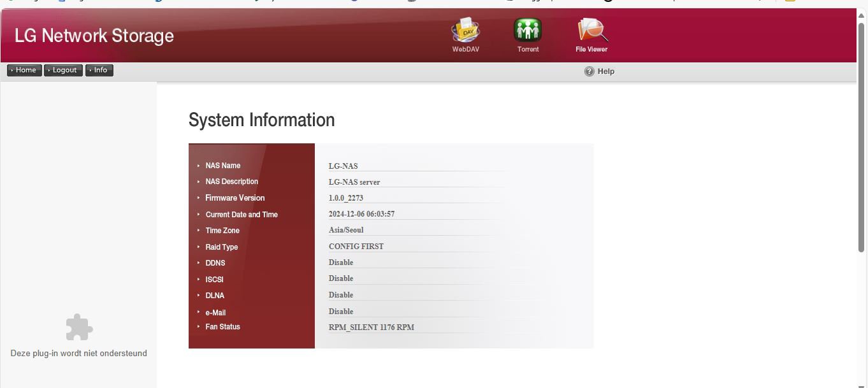The height and width of the screenshot is (388, 868).
Task: Click the LG-NAS server description value
Action: click(354, 182)
